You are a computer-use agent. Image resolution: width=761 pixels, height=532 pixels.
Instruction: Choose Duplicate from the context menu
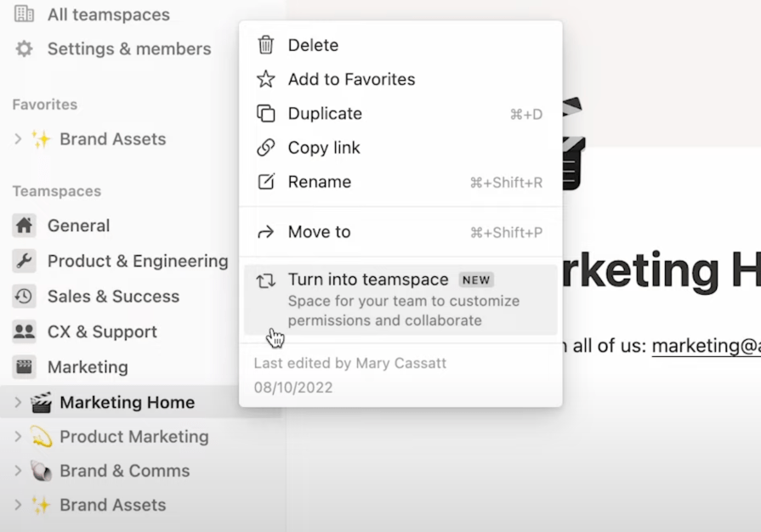[x=325, y=114]
